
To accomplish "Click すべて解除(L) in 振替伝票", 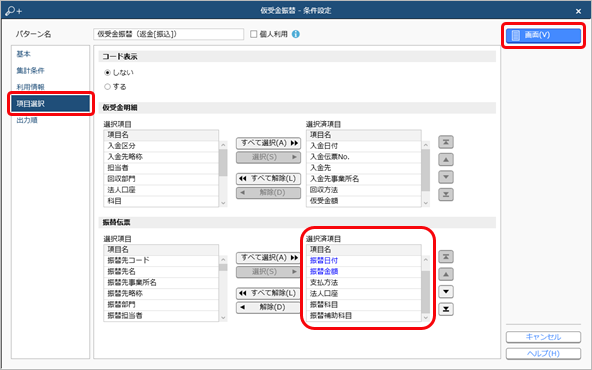I will pos(268,293).
